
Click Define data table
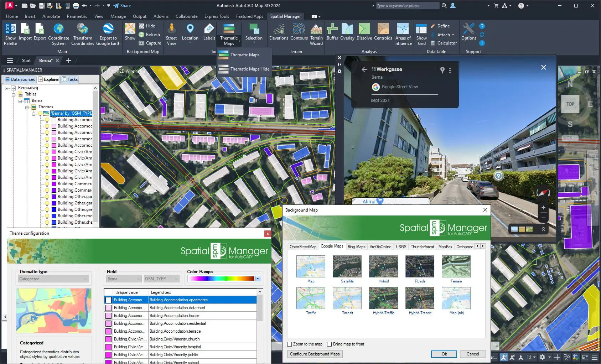440,26
